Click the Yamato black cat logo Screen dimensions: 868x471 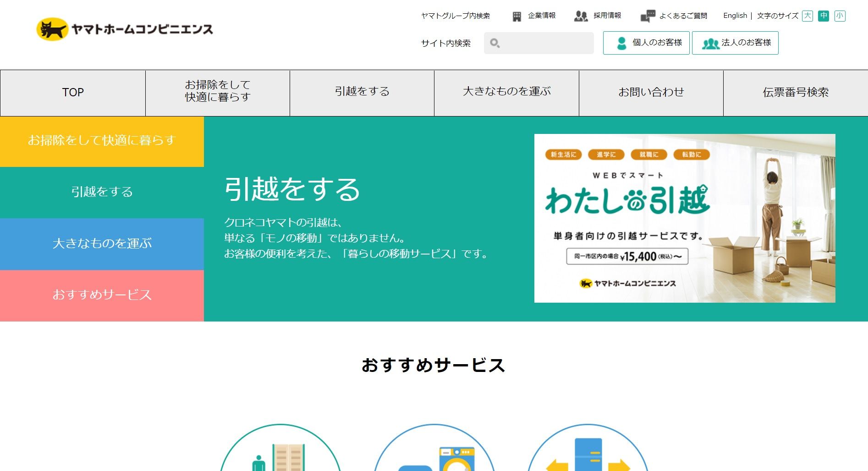52,30
